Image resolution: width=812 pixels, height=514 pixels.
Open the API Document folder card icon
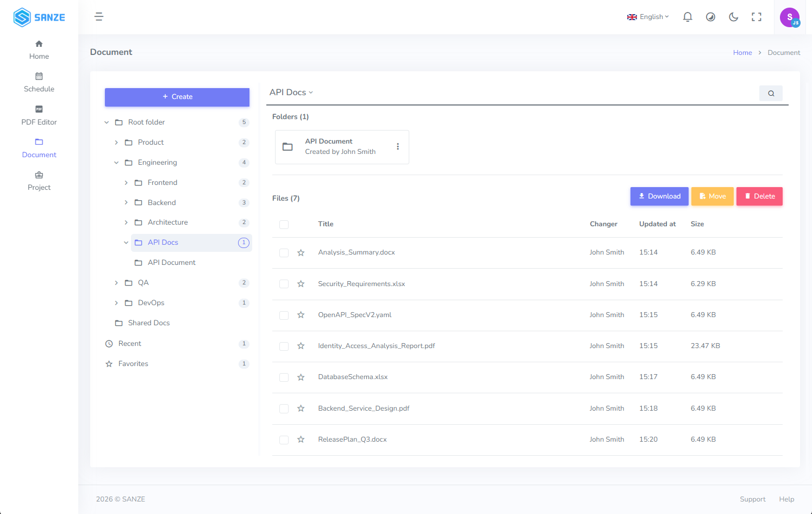pos(288,147)
